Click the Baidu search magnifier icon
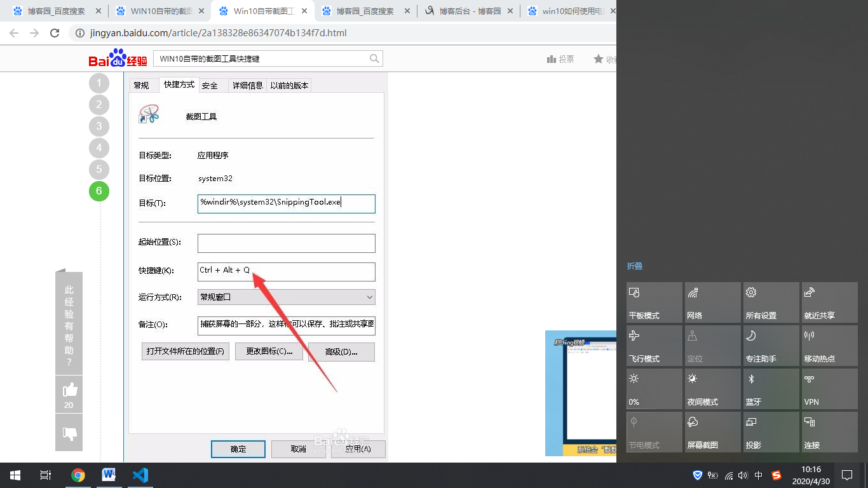Screen dimensions: 868x488 pyautogui.click(x=375, y=59)
